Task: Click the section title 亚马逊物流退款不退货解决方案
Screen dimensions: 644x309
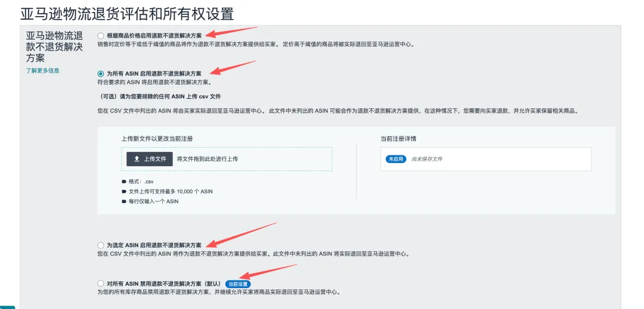Action: [x=54, y=46]
